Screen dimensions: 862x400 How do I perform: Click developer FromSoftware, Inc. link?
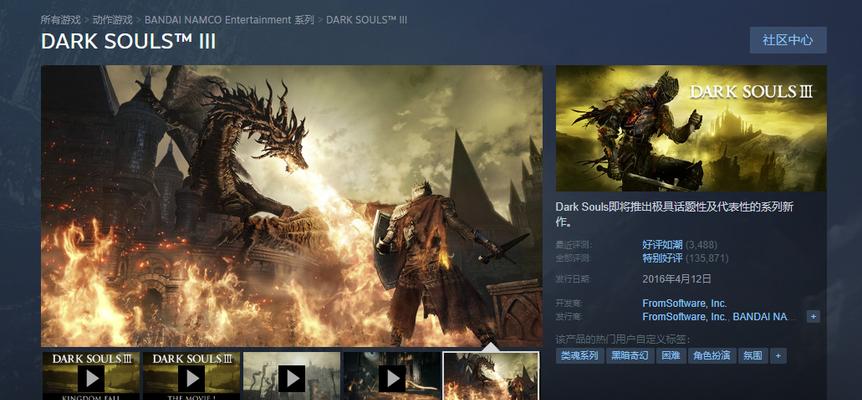[x=684, y=303]
